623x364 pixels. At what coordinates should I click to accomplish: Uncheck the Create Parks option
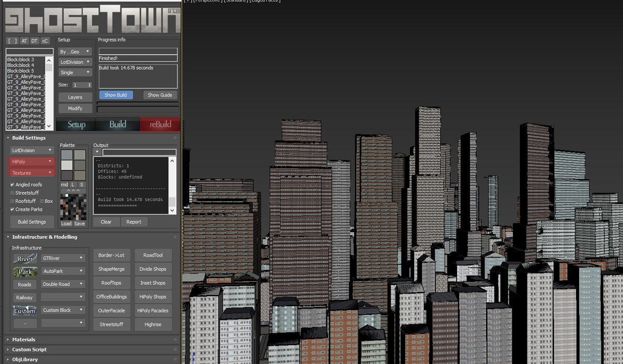point(12,209)
